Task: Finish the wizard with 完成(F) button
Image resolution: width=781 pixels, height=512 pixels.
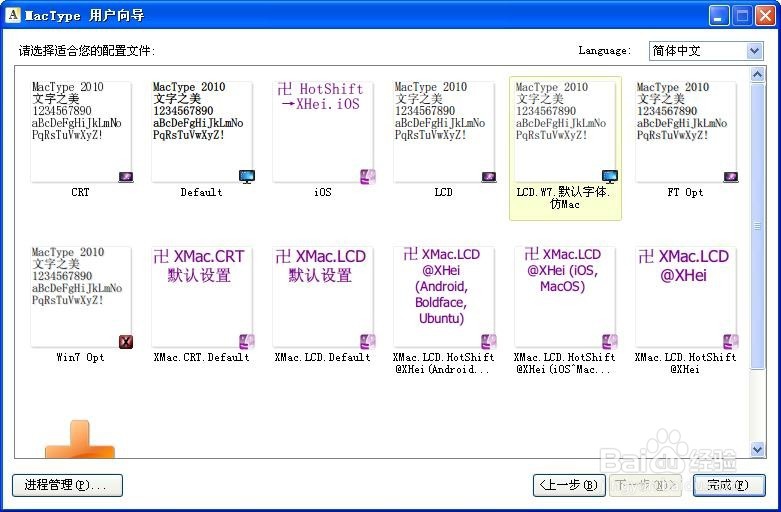Action: click(729, 485)
